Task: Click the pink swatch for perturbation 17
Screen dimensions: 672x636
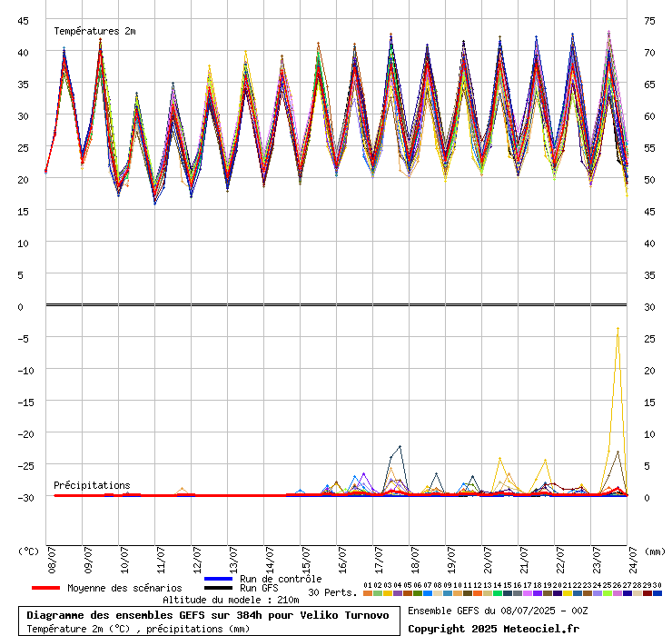Action: point(528,593)
